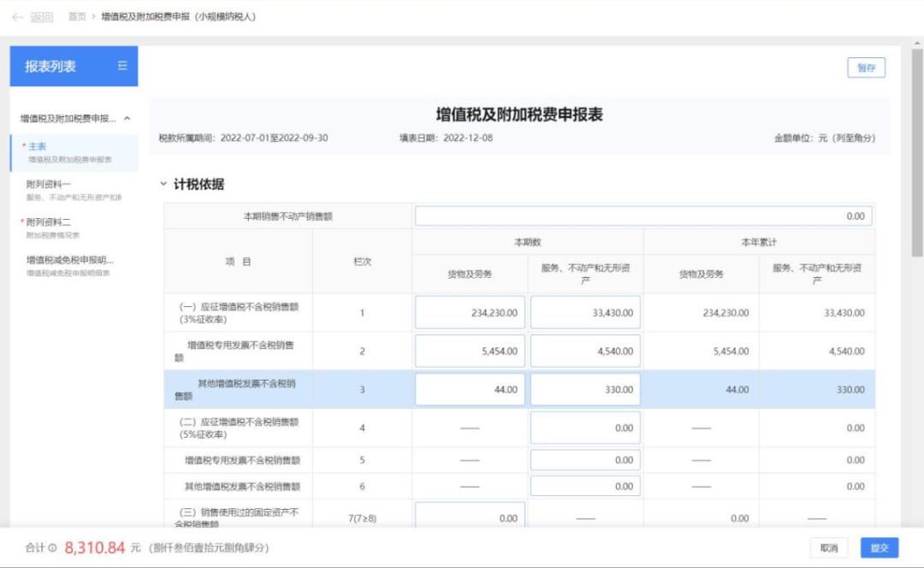Click info icon next to 合计
The width and height of the screenshot is (924, 568).
tap(52, 548)
